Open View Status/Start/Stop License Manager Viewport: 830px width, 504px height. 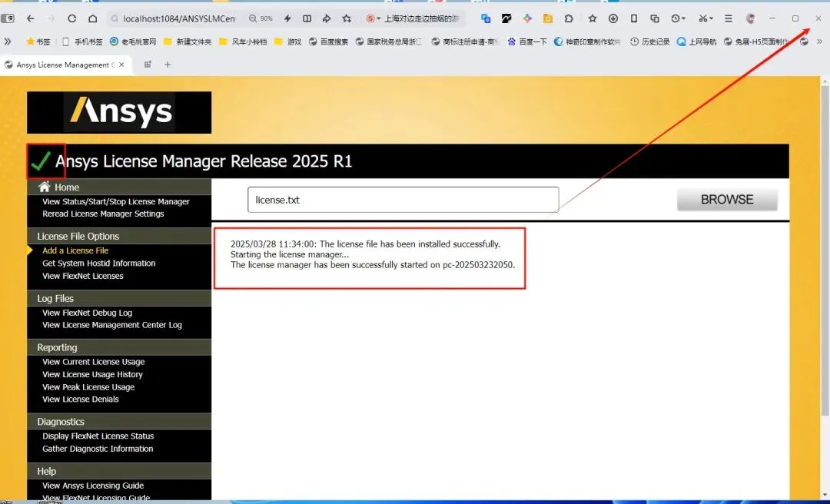116,202
